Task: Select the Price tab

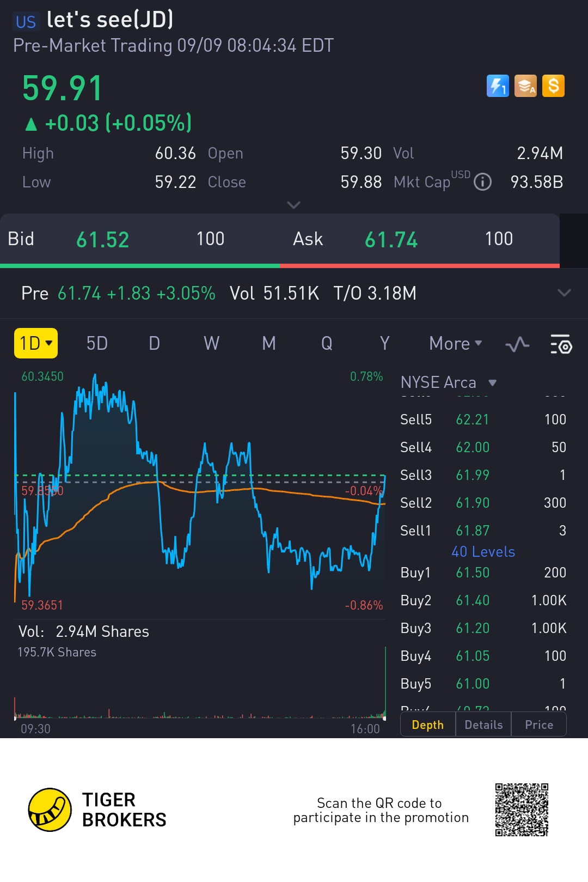Action: pyautogui.click(x=539, y=725)
